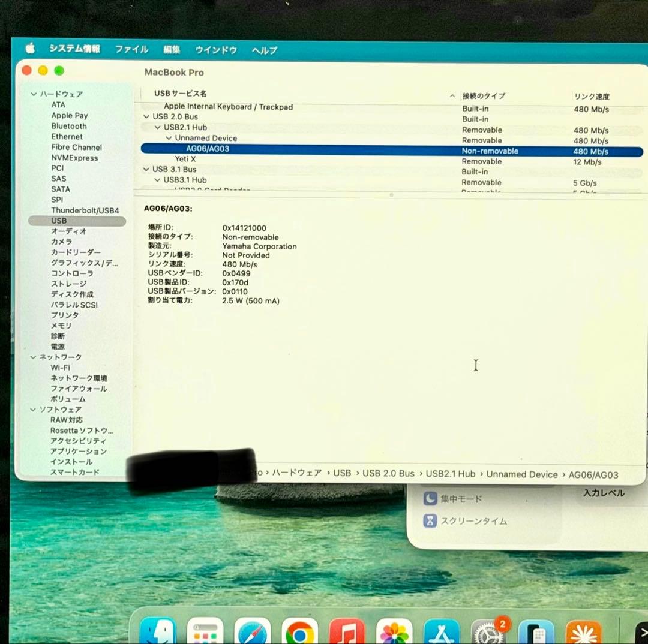Launch Safari from the Dock
The image size is (648, 644).
pyautogui.click(x=253, y=631)
